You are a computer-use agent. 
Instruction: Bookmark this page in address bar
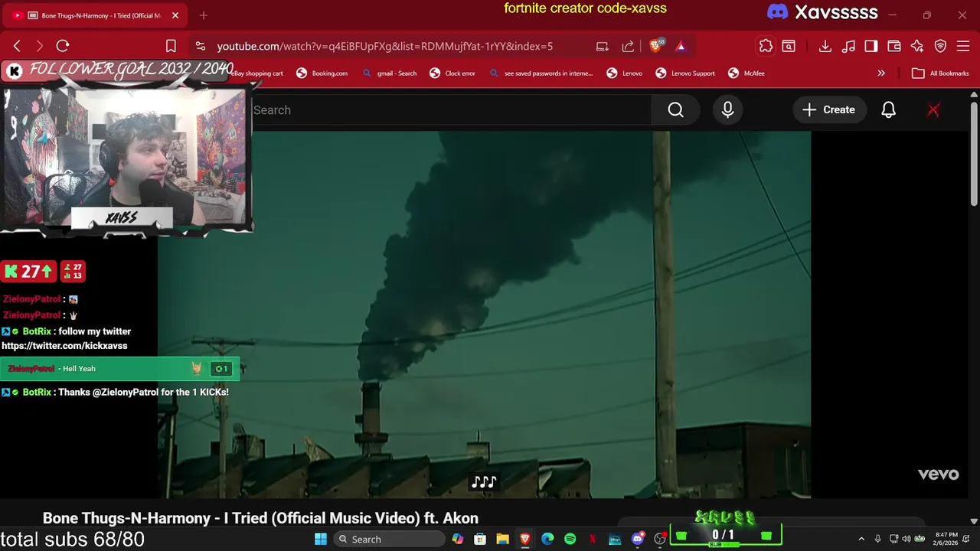point(171,46)
